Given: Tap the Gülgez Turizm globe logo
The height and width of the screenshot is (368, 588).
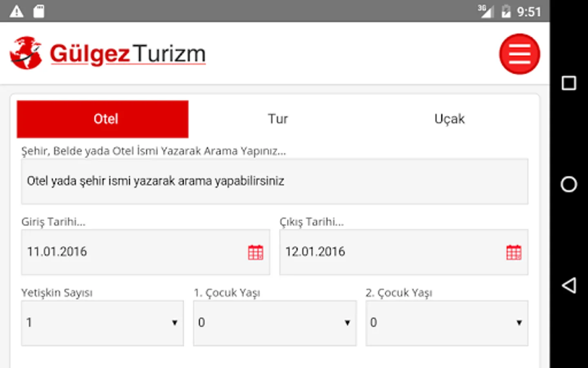Looking at the screenshot, I should 26,53.
